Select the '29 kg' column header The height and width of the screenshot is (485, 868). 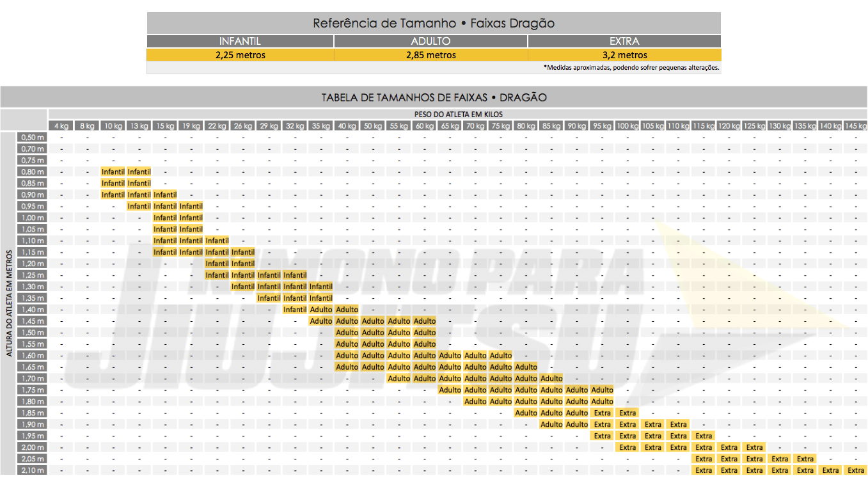[269, 126]
